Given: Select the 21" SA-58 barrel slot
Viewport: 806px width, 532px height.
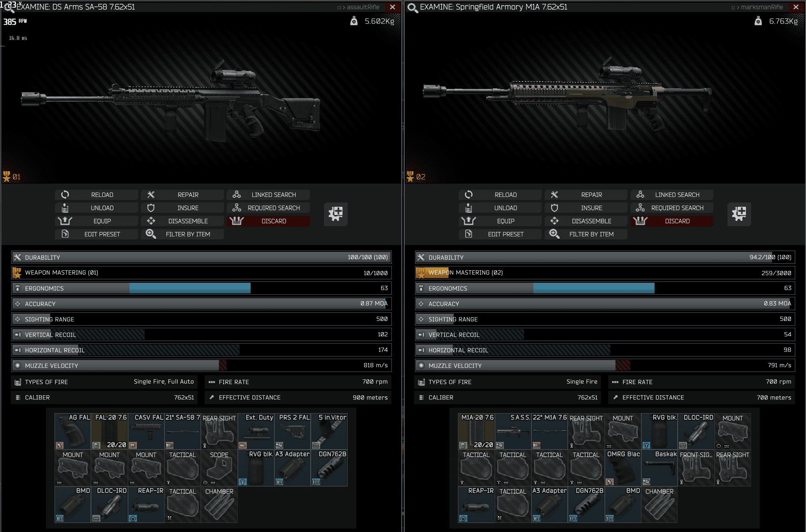Looking at the screenshot, I should (183, 431).
